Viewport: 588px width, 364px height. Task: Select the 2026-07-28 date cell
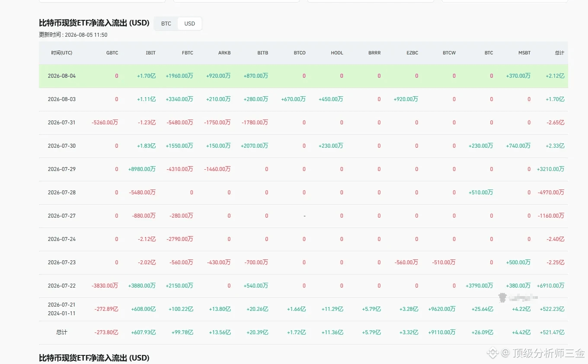[62, 193]
